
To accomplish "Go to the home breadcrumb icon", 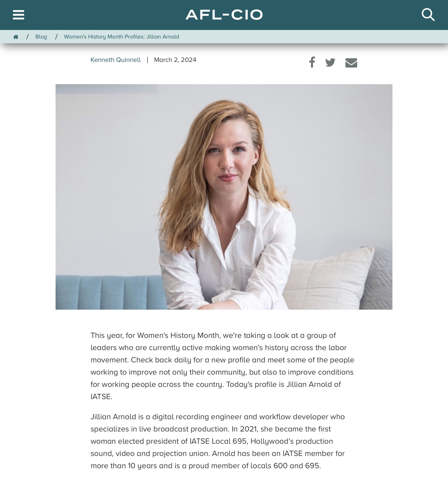I will pos(16,37).
